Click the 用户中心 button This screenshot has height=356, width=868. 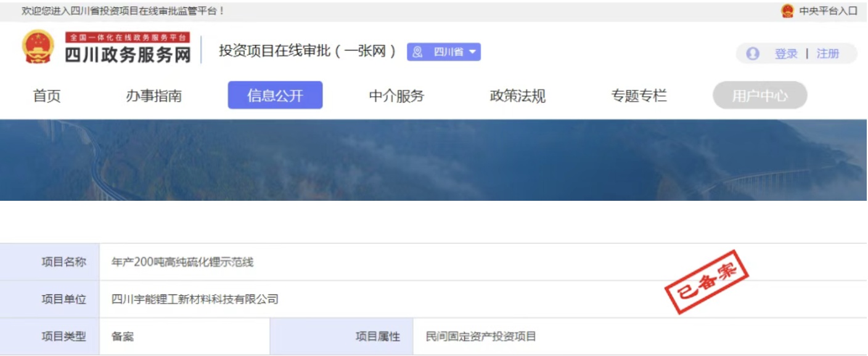point(759,95)
